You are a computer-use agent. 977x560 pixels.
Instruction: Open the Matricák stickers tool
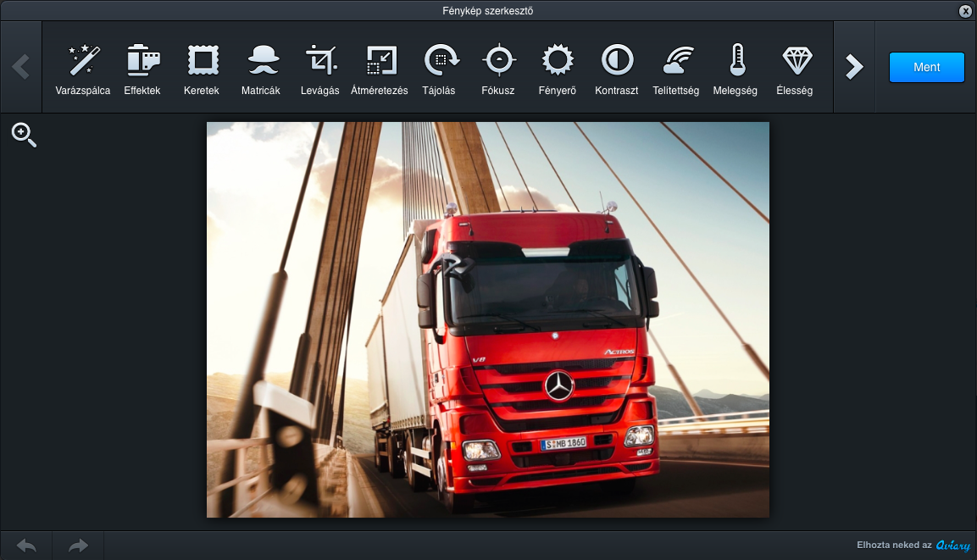click(x=261, y=69)
